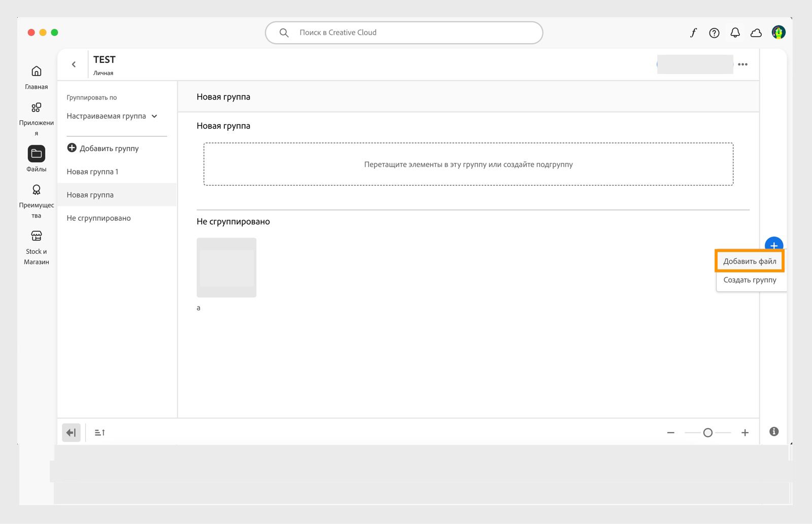Viewport: 812px width, 524px height.
Task: Click the Группировать по label
Action: click(92, 97)
